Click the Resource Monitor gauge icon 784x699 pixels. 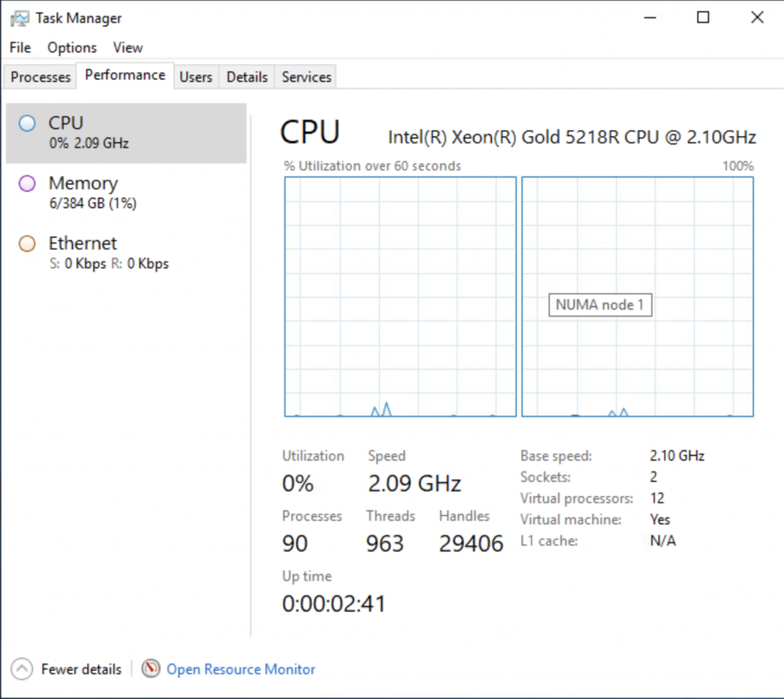click(152, 669)
